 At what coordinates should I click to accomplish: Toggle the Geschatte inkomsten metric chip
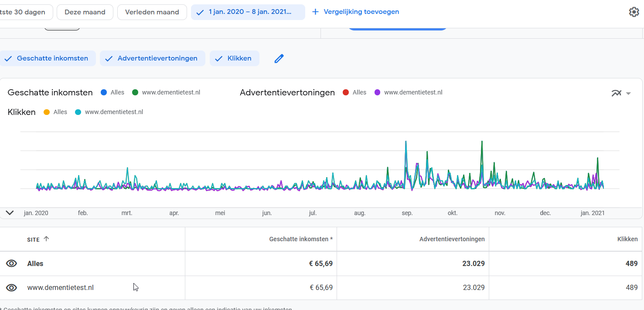click(47, 58)
